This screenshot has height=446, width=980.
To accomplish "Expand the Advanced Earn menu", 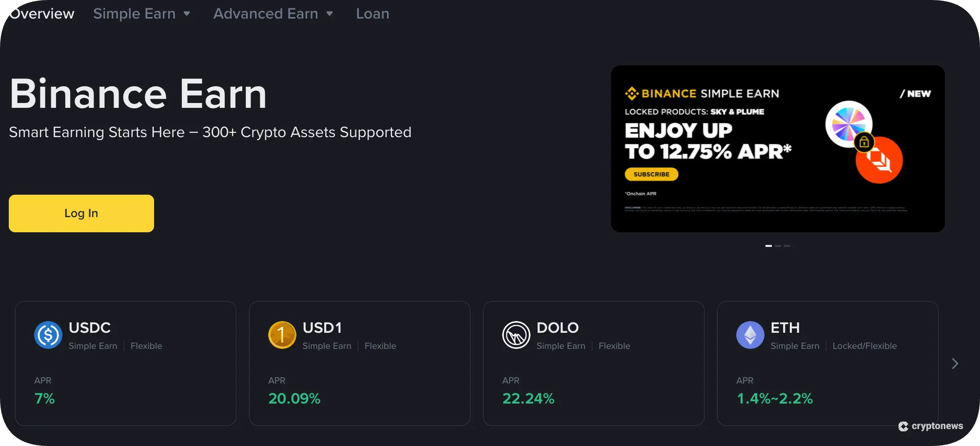I will tap(273, 14).
